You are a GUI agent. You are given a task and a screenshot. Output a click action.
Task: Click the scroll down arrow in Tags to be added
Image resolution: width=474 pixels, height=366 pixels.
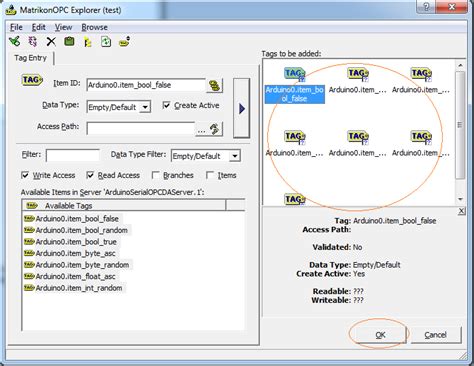(460, 199)
